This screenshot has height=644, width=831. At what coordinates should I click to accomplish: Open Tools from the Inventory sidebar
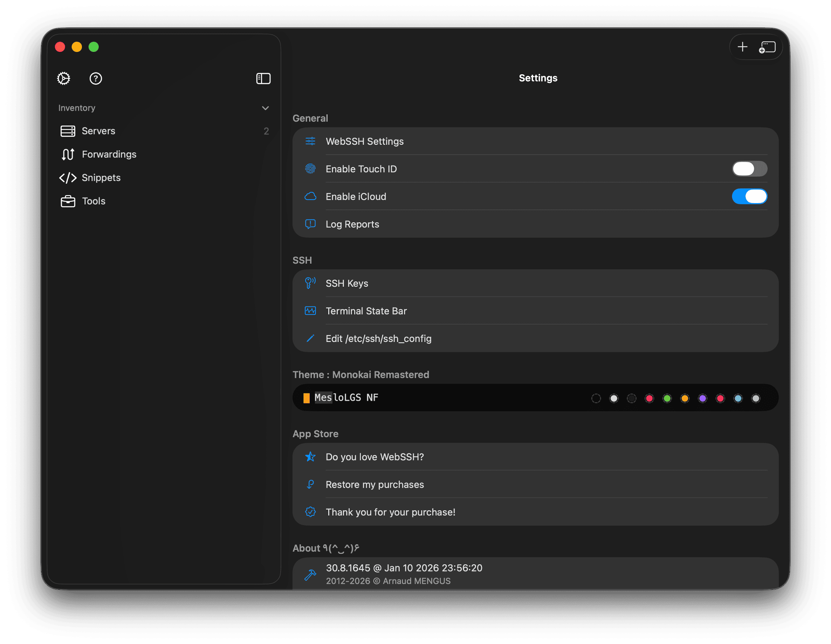93,201
